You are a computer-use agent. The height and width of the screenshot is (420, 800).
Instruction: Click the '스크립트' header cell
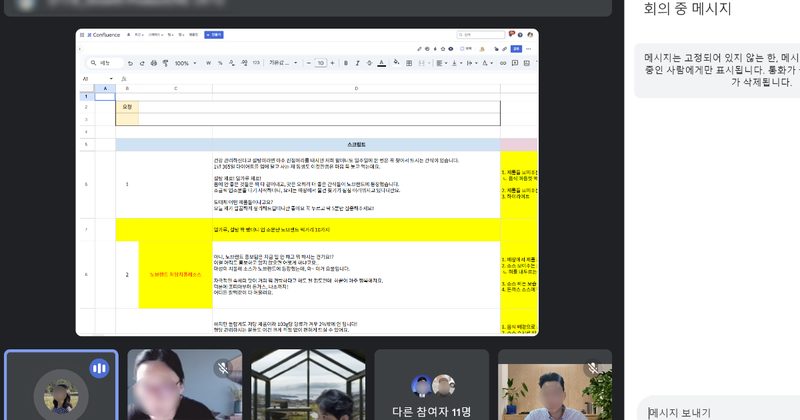(356, 144)
